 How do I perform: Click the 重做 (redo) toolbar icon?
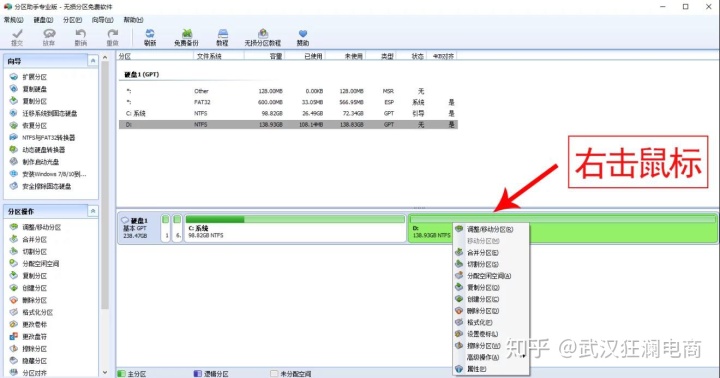pos(112,37)
